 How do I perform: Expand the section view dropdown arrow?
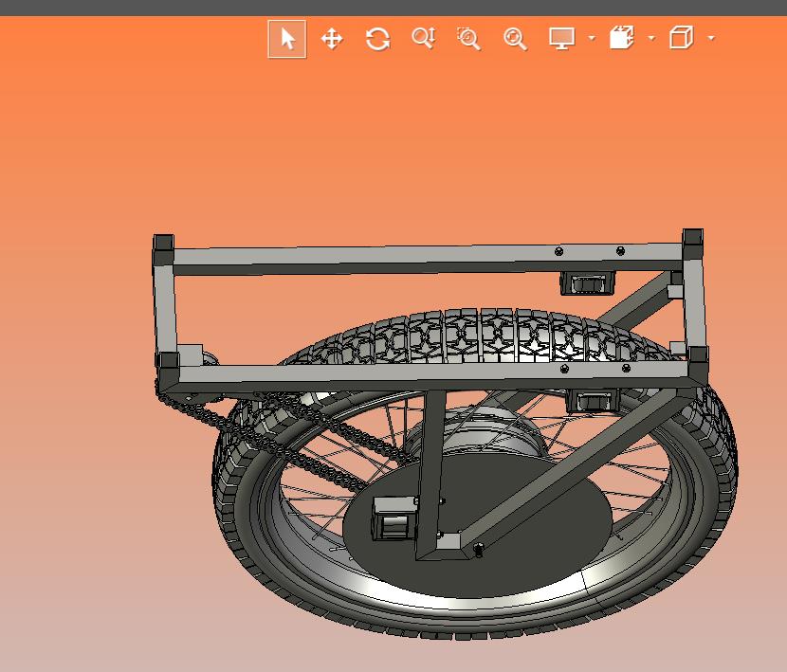click(651, 38)
